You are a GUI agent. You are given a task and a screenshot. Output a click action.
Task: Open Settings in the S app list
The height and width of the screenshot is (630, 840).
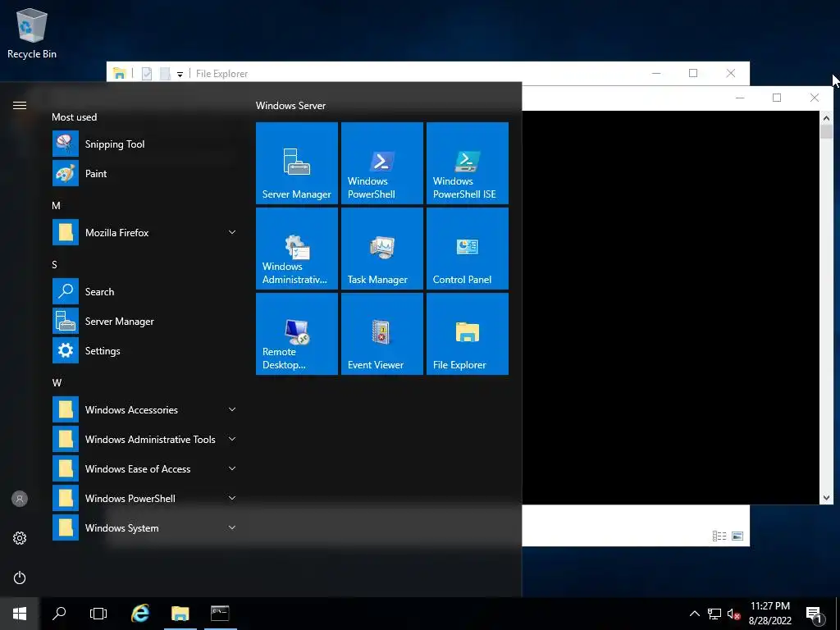(146, 351)
